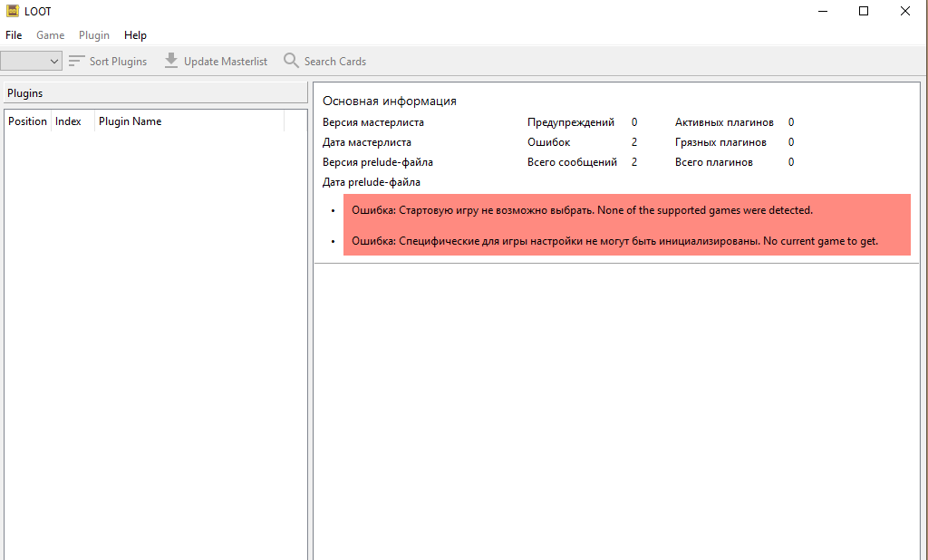Click the Update Masterlist button label
Image resolution: width=928 pixels, height=560 pixels.
[x=226, y=61]
